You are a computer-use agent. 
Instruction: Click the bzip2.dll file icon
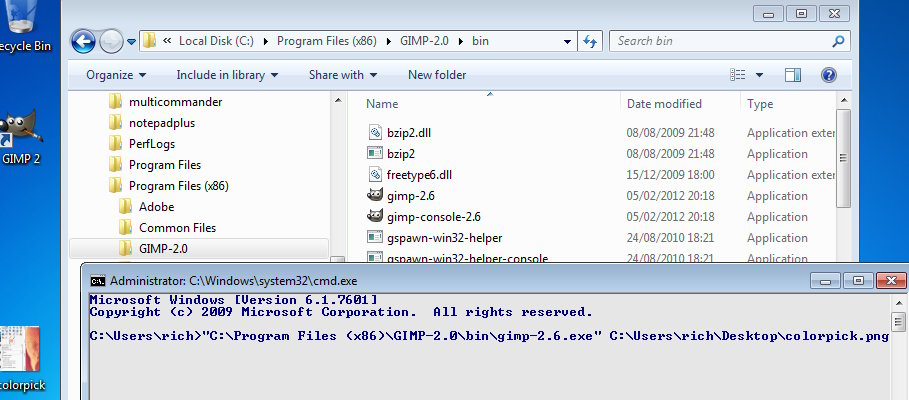375,132
